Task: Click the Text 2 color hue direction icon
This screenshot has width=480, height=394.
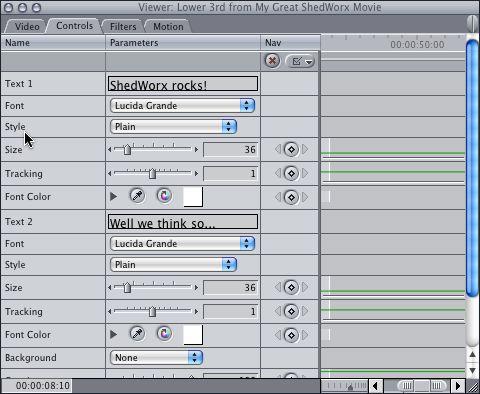Action: (164, 334)
